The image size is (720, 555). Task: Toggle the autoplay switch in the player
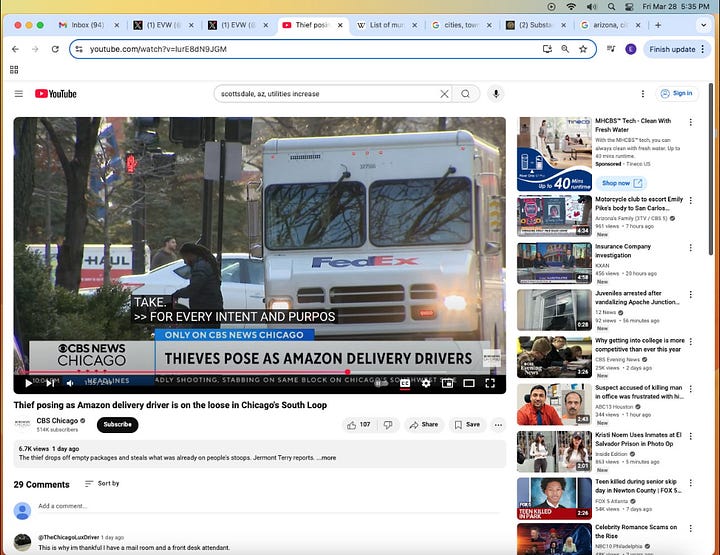pyautogui.click(x=381, y=383)
